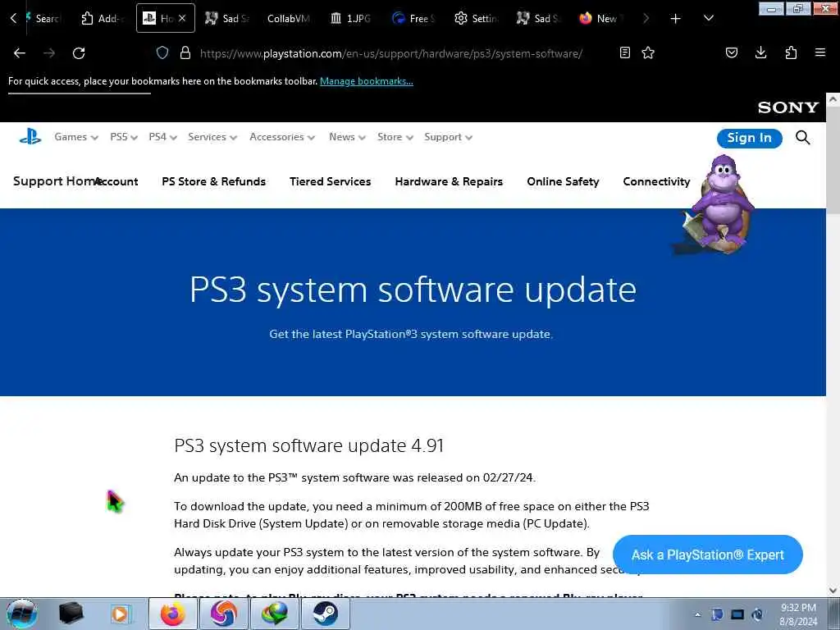Open Connectivity support link
The image size is (840, 630).
pos(656,181)
